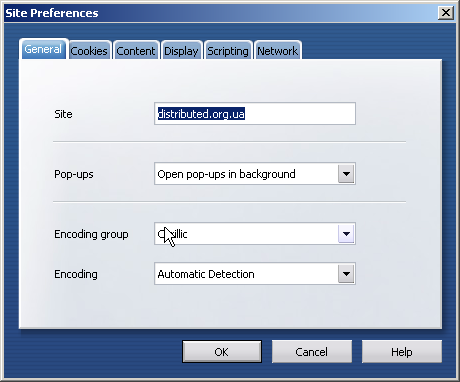Screen dimensions: 460x382
Task: Open Help for site preferences
Action: pyautogui.click(x=402, y=352)
